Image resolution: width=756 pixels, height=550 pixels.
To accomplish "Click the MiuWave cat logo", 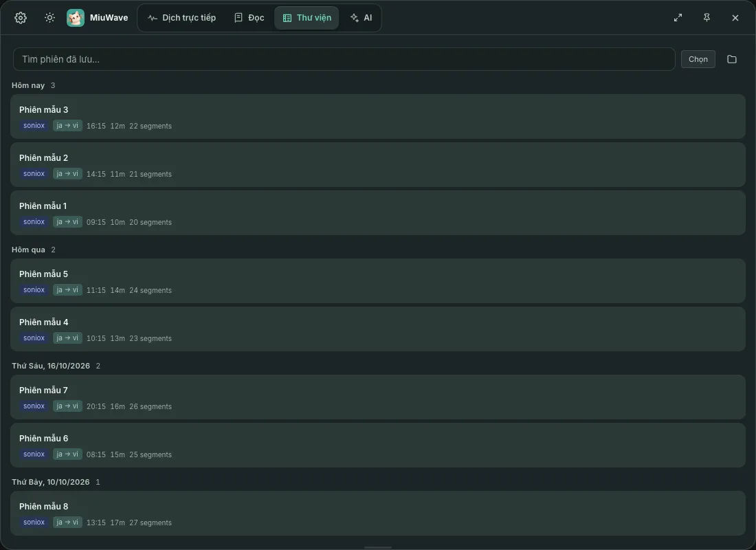I will (76, 18).
